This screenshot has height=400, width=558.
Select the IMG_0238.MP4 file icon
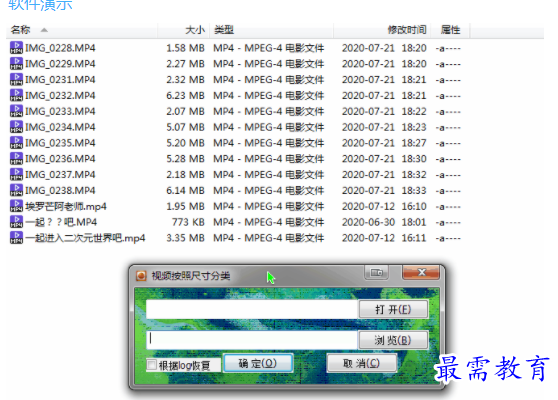(16, 190)
